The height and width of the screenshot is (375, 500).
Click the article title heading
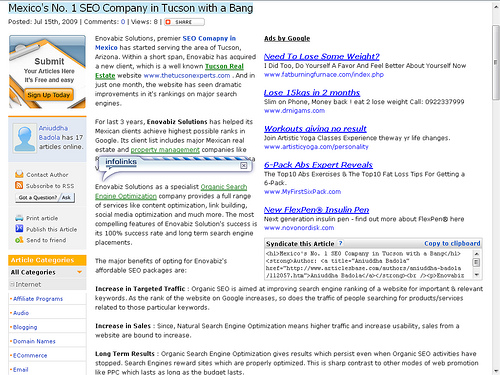[x=131, y=8]
